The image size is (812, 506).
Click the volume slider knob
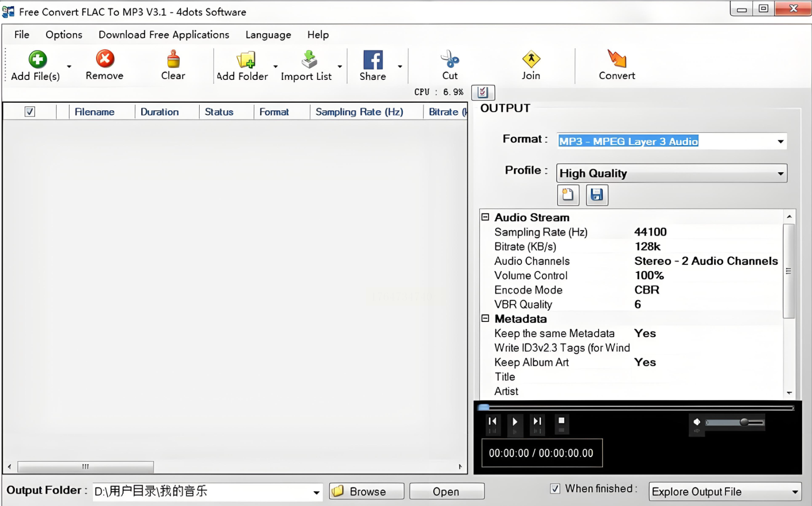(744, 422)
